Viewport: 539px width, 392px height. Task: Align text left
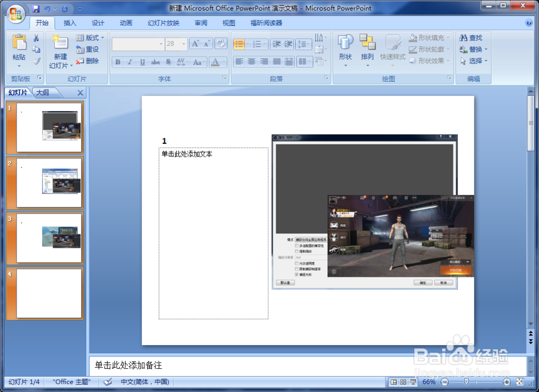[x=239, y=62]
